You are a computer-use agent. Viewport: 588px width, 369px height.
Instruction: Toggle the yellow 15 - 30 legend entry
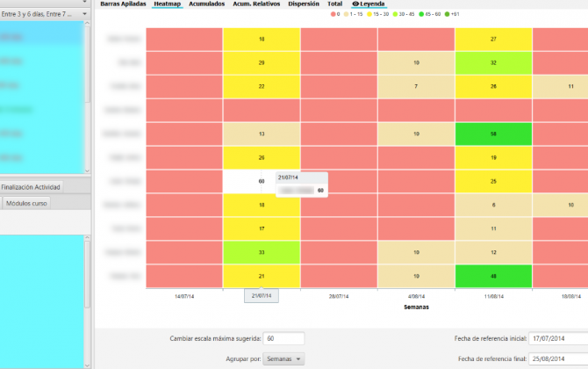tap(377, 14)
